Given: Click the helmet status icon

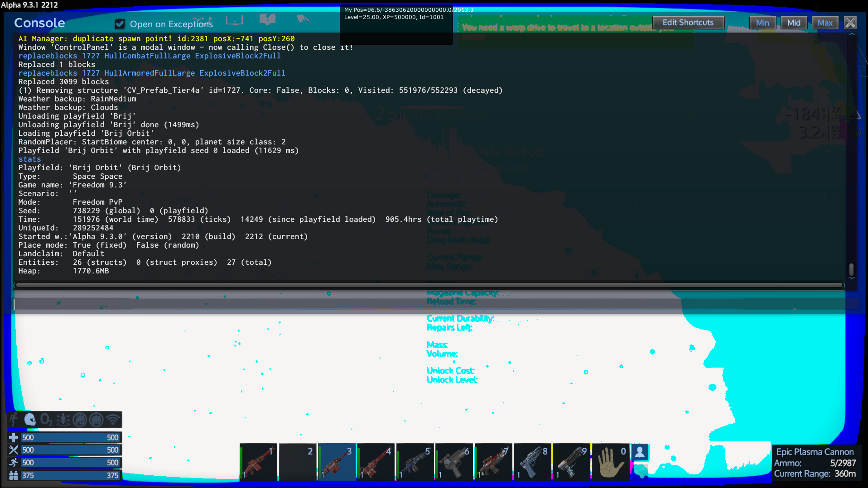Looking at the screenshot, I should click(x=30, y=420).
